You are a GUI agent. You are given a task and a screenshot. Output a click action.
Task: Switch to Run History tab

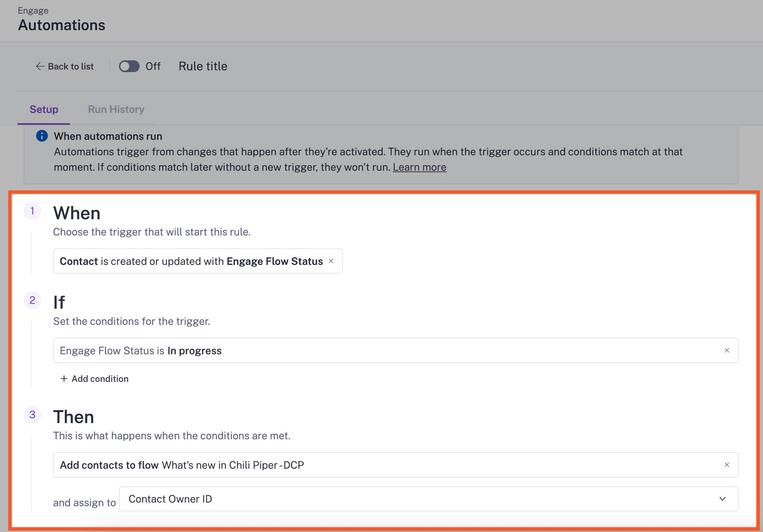(x=116, y=109)
